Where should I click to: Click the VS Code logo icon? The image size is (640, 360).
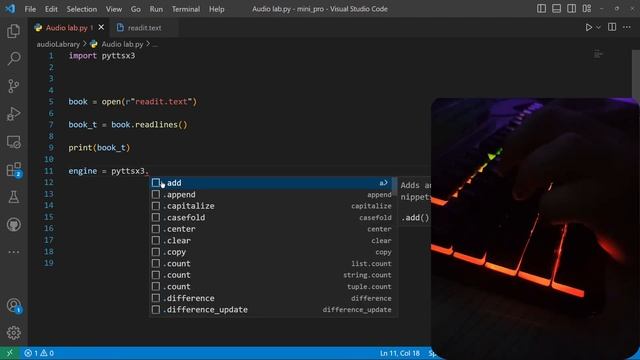tap(10, 9)
